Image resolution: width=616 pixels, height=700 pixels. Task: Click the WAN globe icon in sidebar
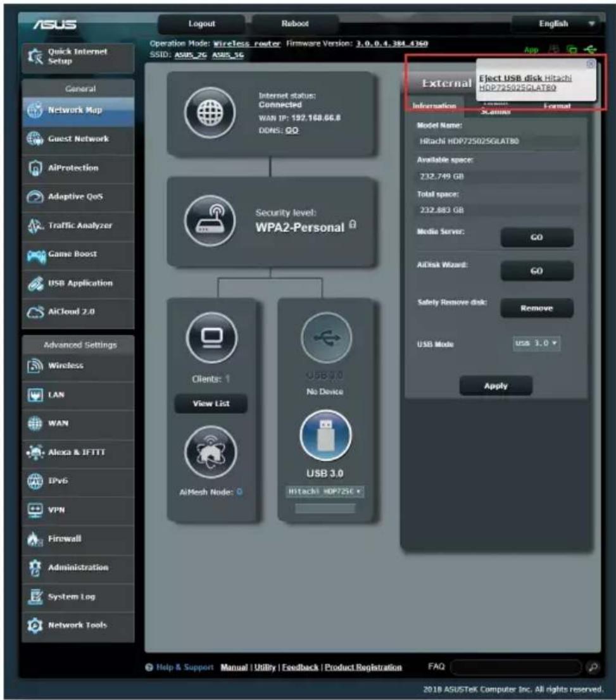click(x=35, y=423)
